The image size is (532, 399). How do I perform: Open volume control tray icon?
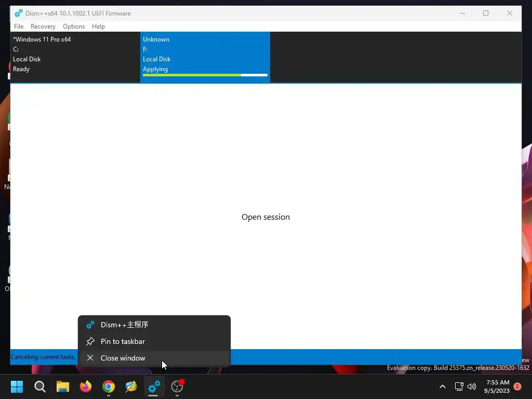(472, 387)
